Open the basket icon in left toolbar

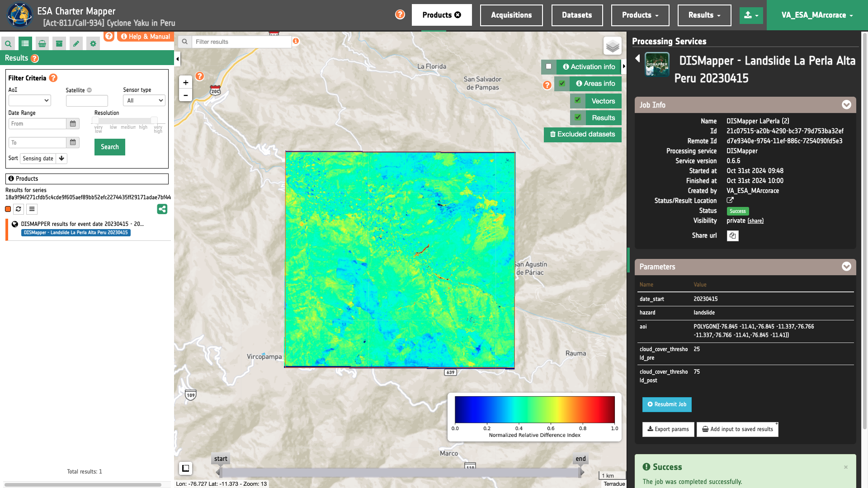[42, 43]
